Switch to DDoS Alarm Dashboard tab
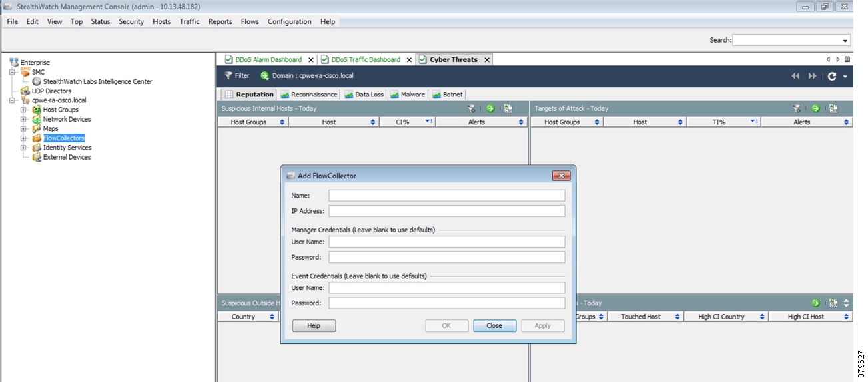Viewport: 868px width, 382px height. 268,59
